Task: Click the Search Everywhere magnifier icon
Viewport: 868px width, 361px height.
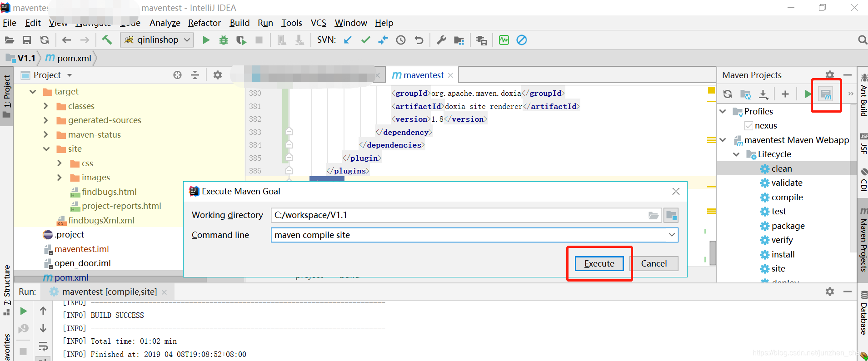Action: pyautogui.click(x=862, y=40)
